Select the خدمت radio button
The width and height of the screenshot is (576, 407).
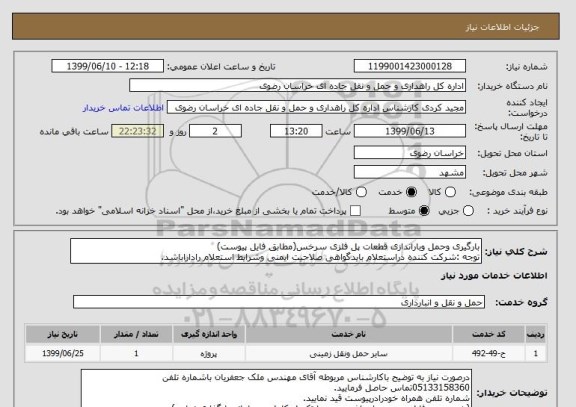point(411,192)
